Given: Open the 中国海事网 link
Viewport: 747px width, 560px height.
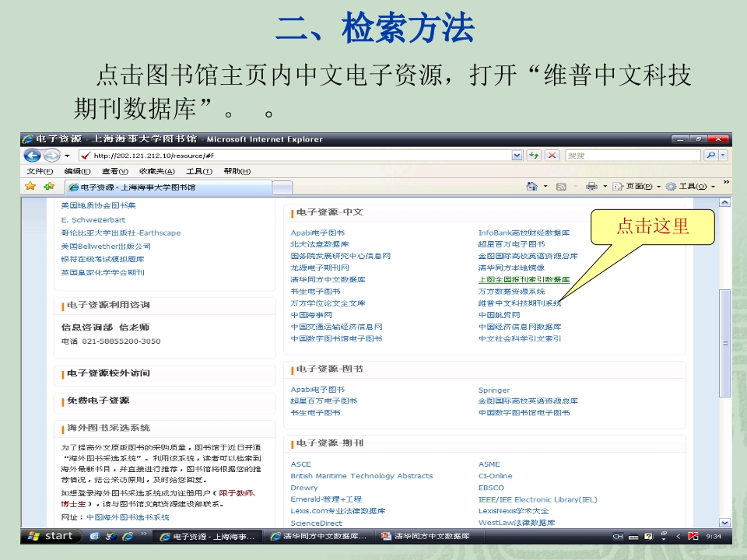Looking at the screenshot, I should click(x=311, y=315).
